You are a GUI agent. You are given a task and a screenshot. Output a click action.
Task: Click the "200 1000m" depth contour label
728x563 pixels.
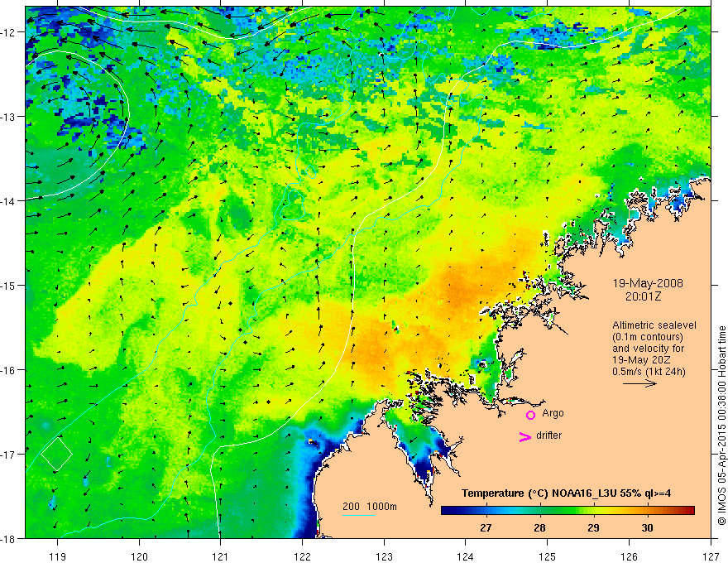tap(370, 507)
